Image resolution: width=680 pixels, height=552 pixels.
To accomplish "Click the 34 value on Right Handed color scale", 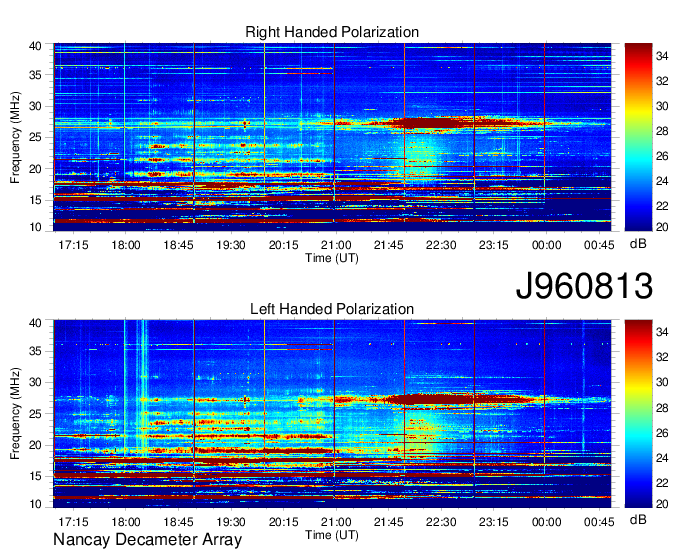I will [x=662, y=56].
